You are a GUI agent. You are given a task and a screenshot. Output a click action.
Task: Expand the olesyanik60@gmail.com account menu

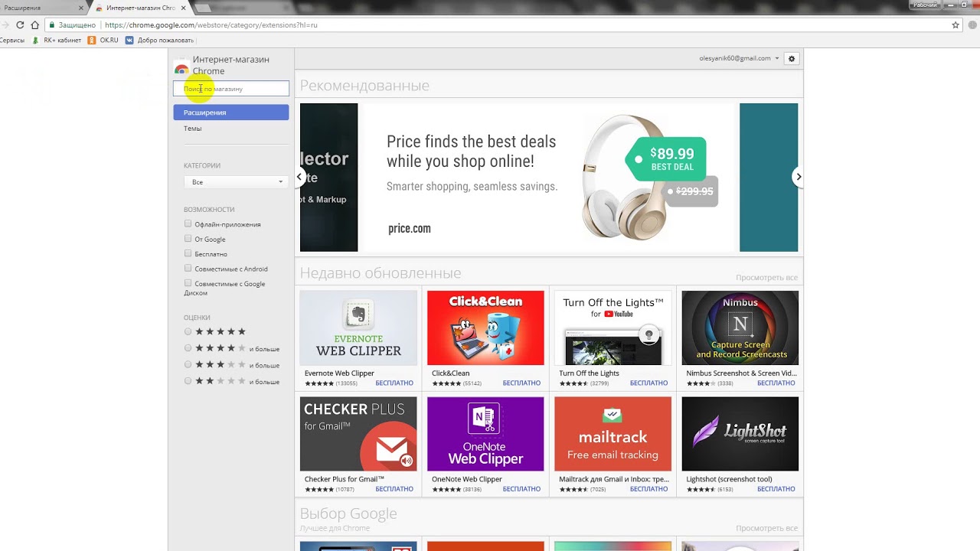[739, 58]
